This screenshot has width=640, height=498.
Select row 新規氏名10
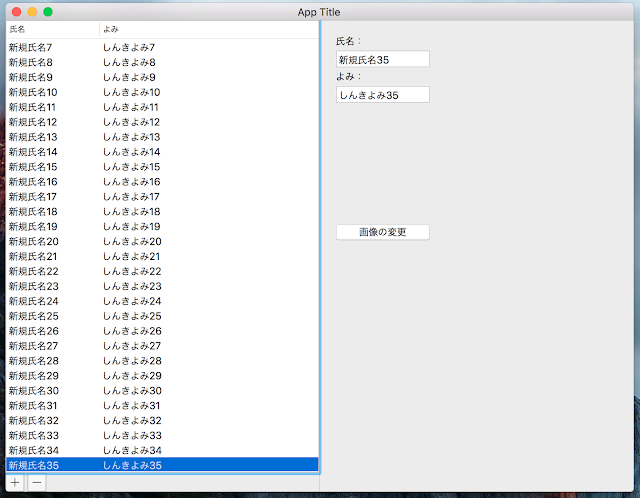pyautogui.click(x=162, y=92)
